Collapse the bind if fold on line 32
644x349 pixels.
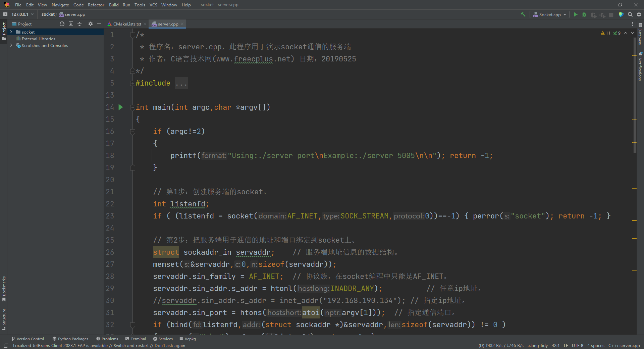(132, 325)
